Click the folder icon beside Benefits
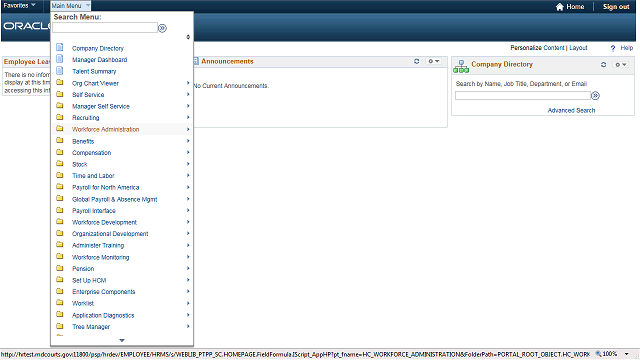Screen dimensions: 640x360 [x=60, y=140]
